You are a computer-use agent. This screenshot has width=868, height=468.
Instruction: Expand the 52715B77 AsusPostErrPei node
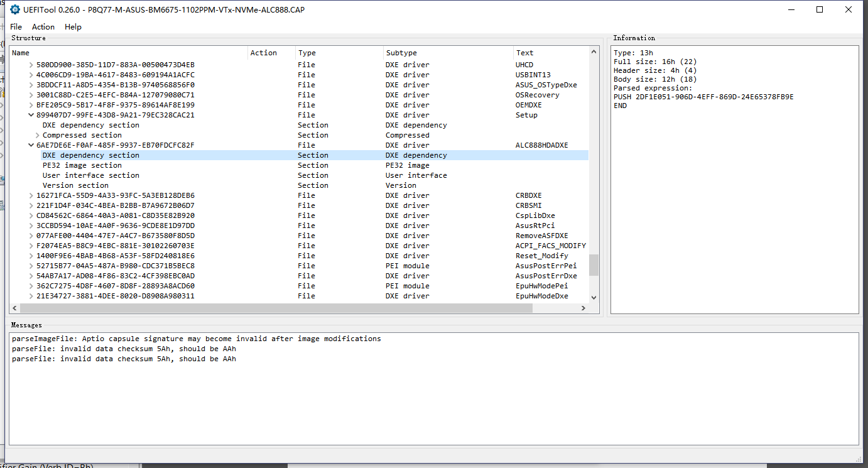click(x=31, y=266)
